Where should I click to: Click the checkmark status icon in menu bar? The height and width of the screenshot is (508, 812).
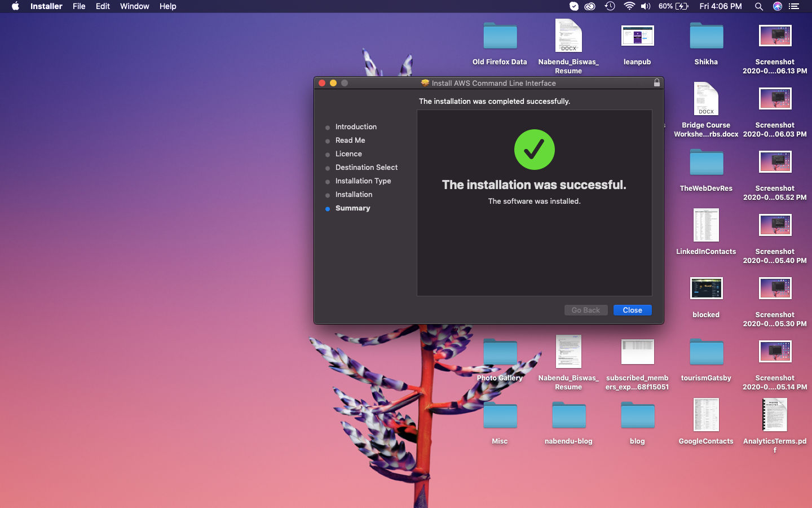pos(573,6)
